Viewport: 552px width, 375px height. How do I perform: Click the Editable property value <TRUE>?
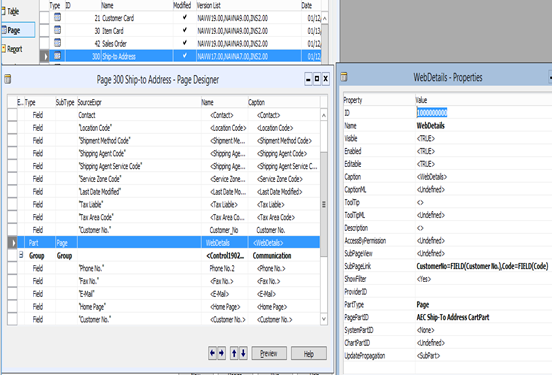tap(426, 164)
